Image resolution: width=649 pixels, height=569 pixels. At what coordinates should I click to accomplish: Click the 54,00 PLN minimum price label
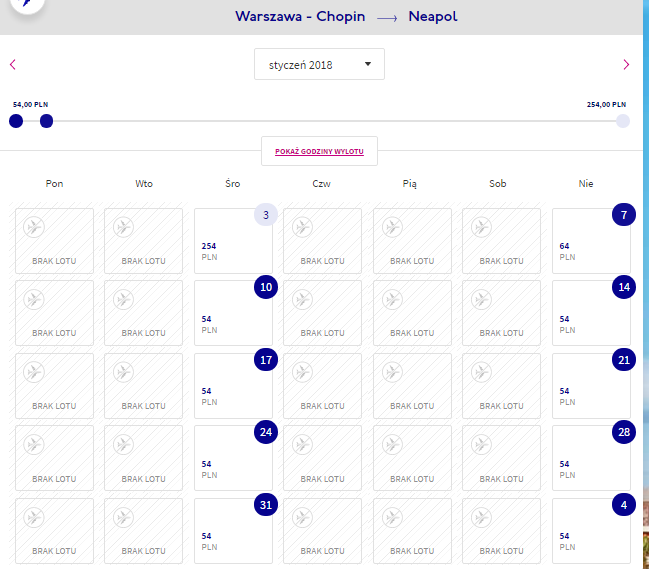click(30, 104)
